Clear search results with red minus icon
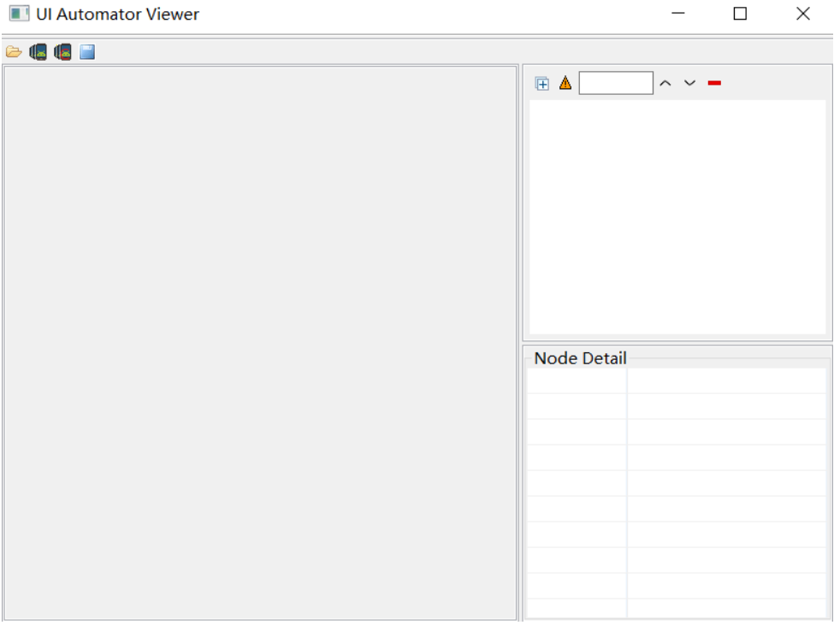Screen dimensions: 840x631 [714, 83]
